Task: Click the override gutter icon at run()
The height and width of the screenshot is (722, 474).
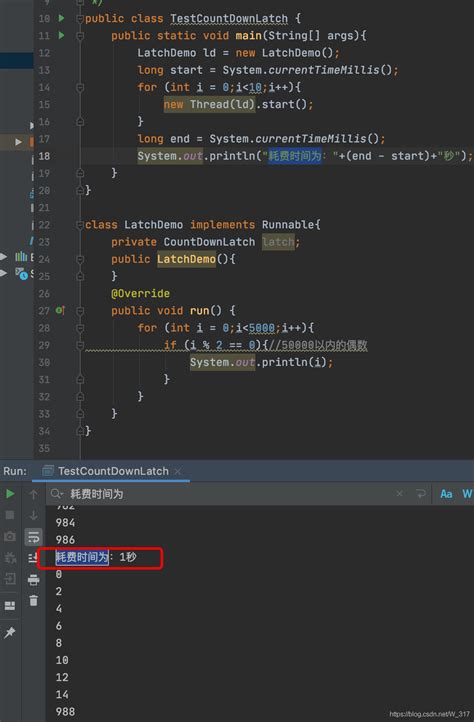Action: 60,310
